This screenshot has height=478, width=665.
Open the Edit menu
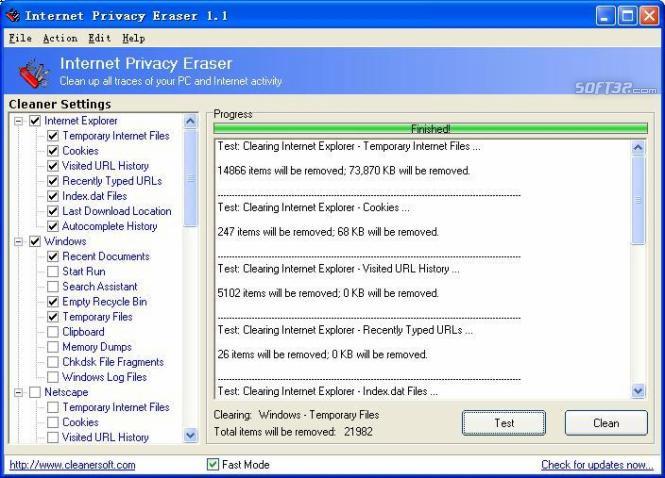point(100,38)
